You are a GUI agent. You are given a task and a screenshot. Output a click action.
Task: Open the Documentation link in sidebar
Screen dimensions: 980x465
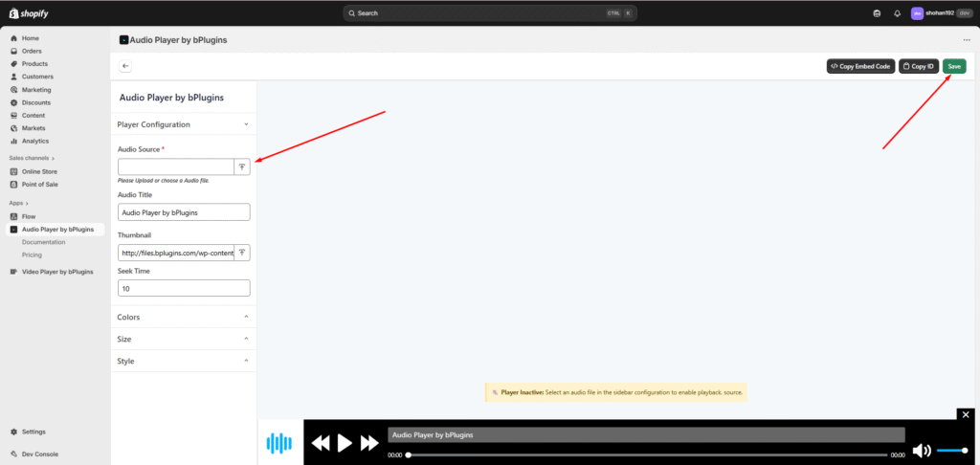[x=43, y=242]
